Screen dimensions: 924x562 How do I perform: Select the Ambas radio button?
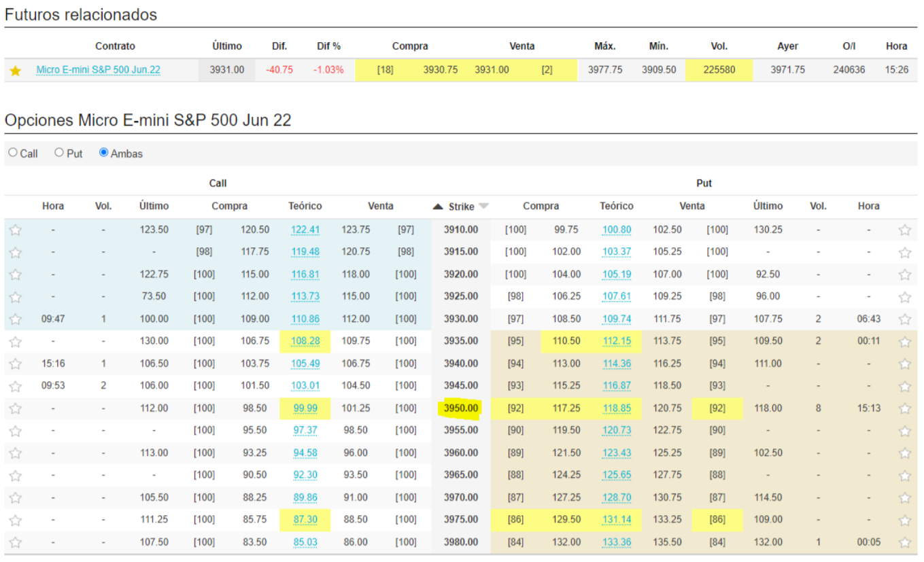coord(103,153)
